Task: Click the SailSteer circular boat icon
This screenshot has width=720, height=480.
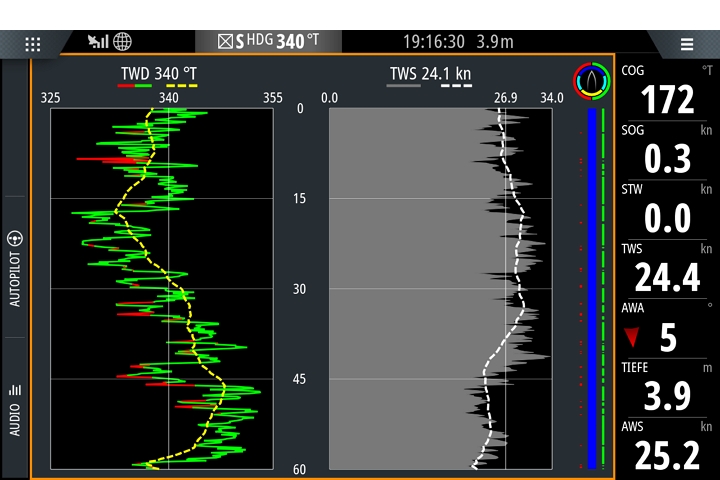Action: pyautogui.click(x=590, y=80)
